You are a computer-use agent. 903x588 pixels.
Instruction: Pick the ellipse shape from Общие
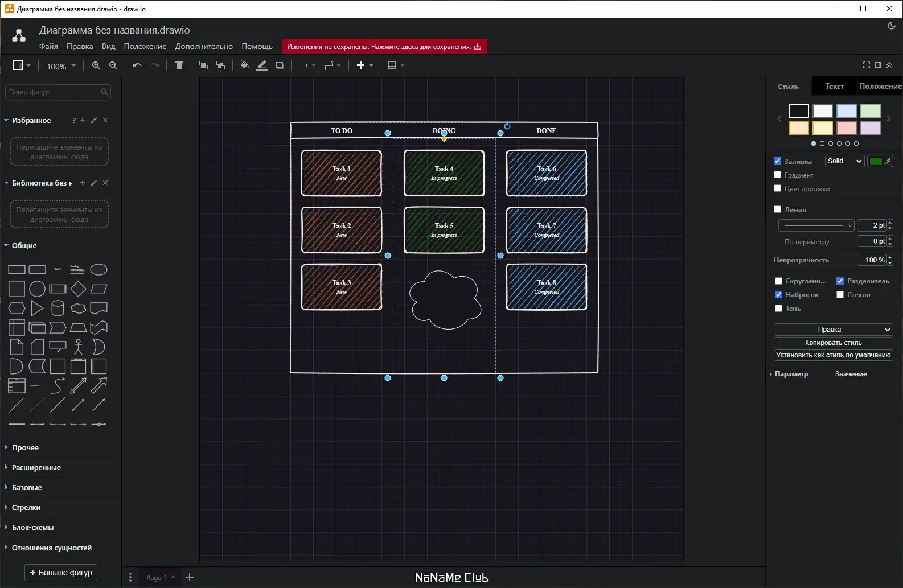[99, 269]
